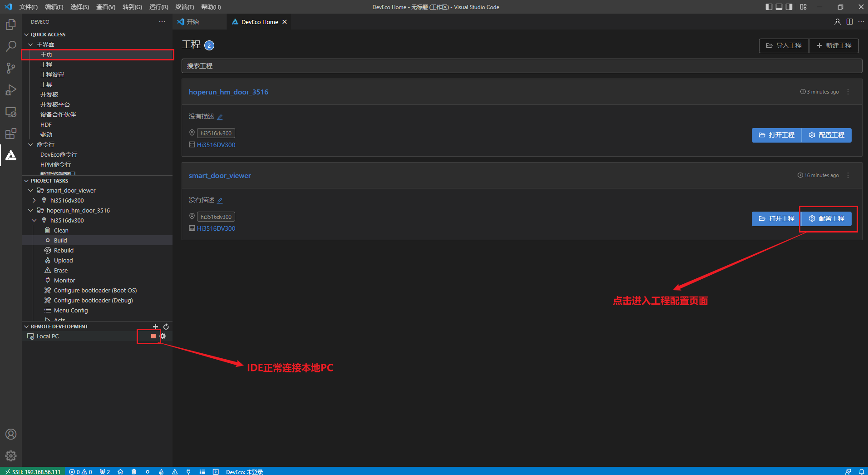The image size is (868, 475).
Task: Click the terminal icon in status bar
Action: [x=216, y=471]
